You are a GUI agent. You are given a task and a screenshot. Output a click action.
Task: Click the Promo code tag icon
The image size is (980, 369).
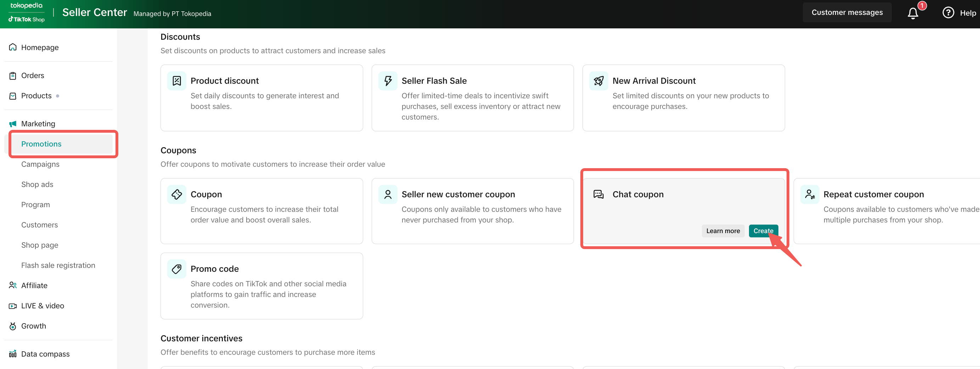(x=176, y=269)
